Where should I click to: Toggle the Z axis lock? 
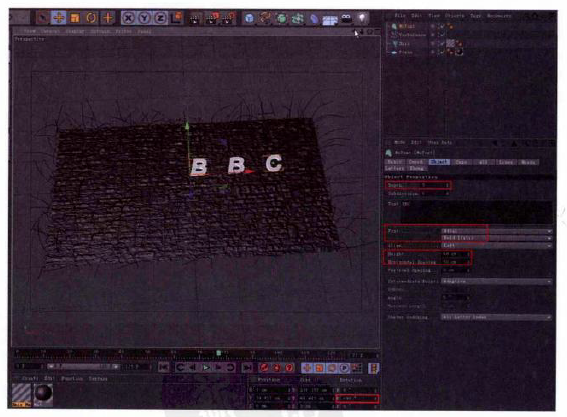pyautogui.click(x=160, y=18)
